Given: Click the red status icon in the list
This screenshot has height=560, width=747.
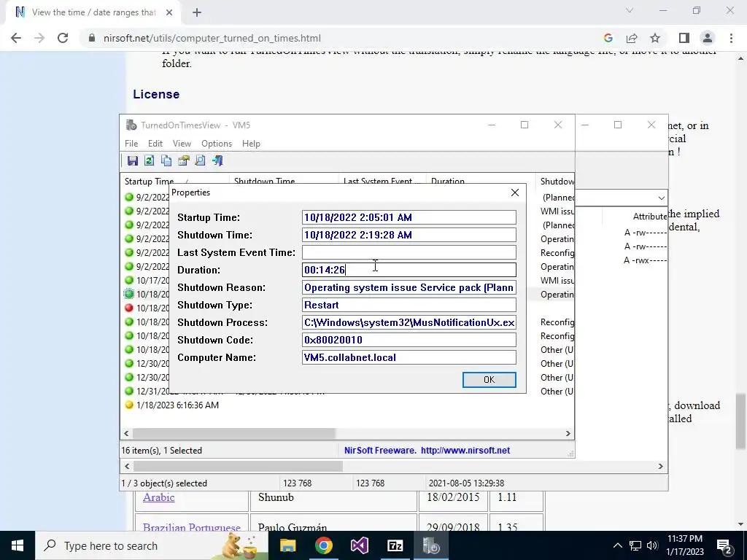Looking at the screenshot, I should (128, 308).
